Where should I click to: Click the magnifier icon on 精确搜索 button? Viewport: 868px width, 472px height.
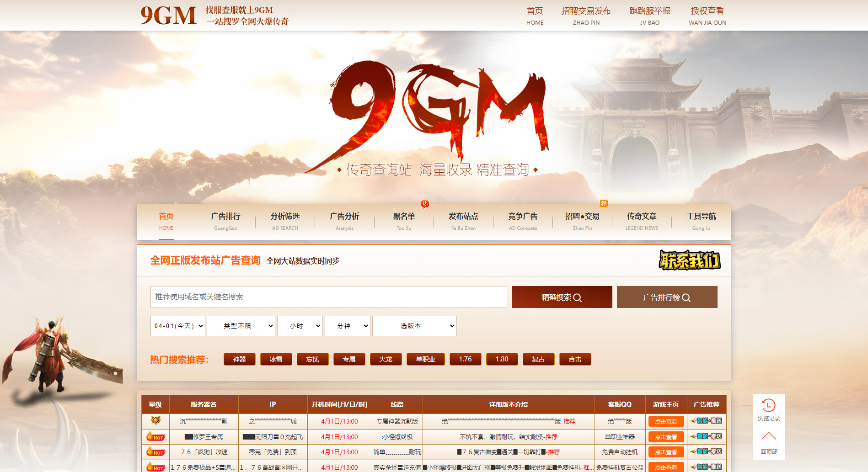(x=579, y=297)
